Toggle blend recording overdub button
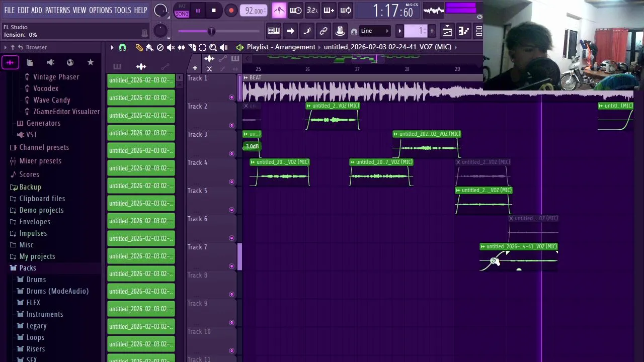The image size is (644, 362). 329,10
